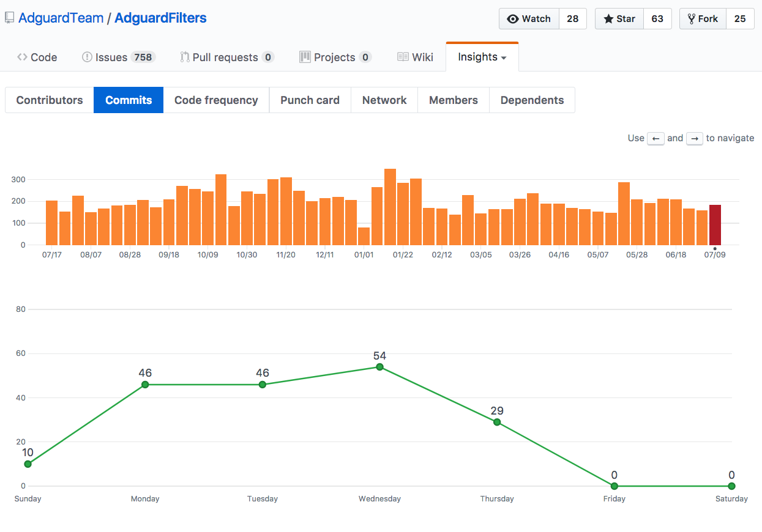
Task: Click the Issues exclamation icon
Action: pos(87,57)
